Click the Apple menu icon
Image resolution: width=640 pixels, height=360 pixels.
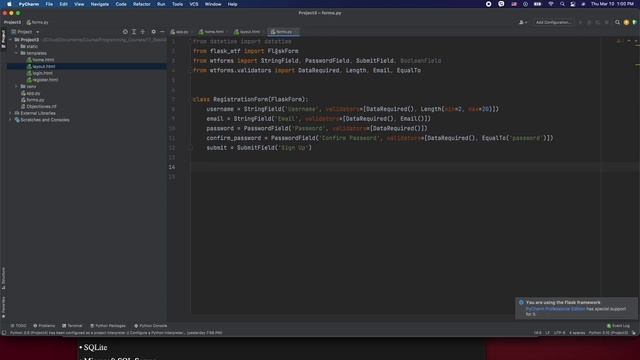click(x=9, y=4)
